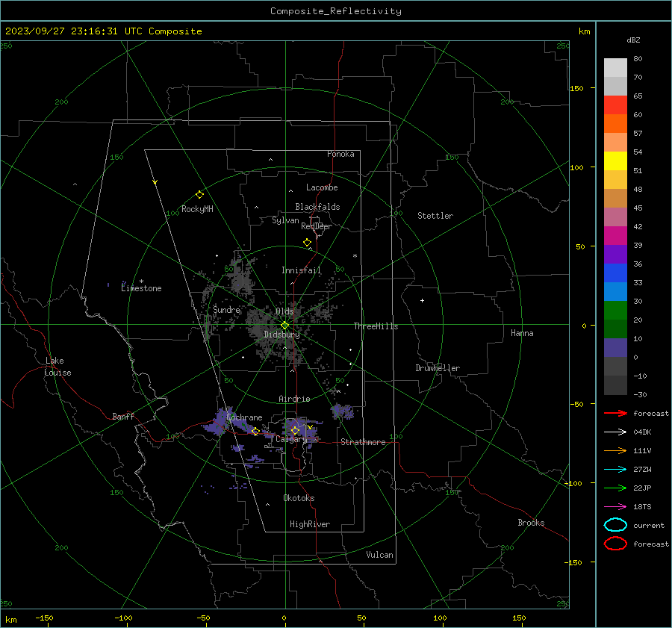Click the RockyMH label
This screenshot has width=672, height=628.
tap(197, 209)
